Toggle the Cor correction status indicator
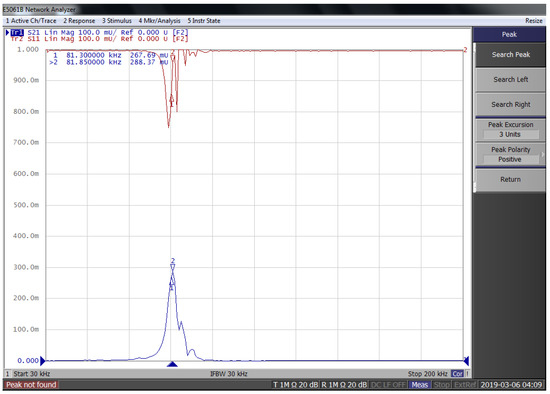The width and height of the screenshot is (550, 394). point(457,374)
